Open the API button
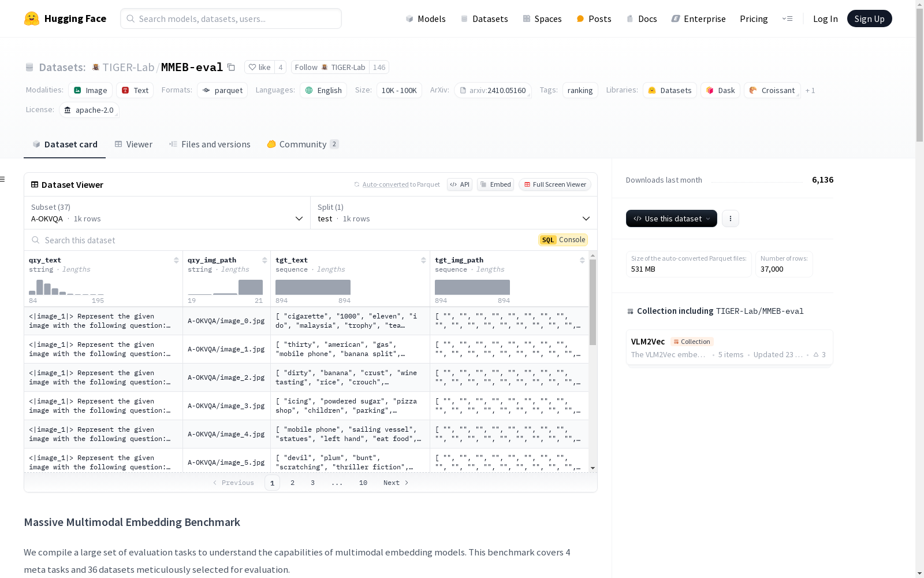Screen dimensions: 924x578 [x=460, y=184]
